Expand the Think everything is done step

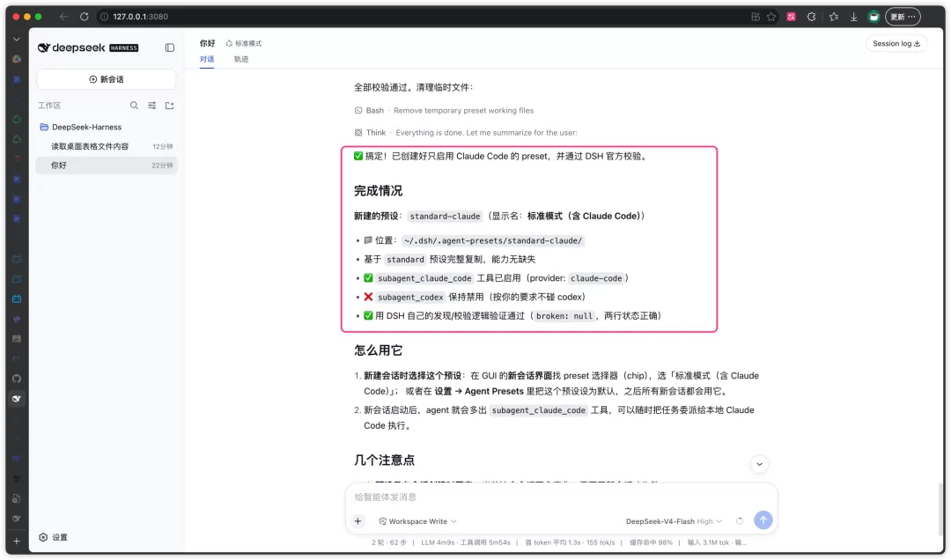click(466, 132)
